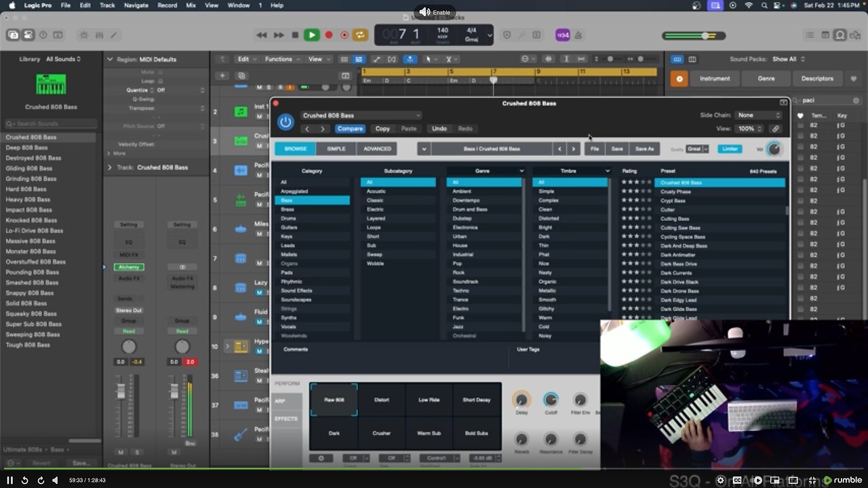Image resolution: width=868 pixels, height=488 pixels.
Task: Toggle the metronome icon
Action: 580,35
